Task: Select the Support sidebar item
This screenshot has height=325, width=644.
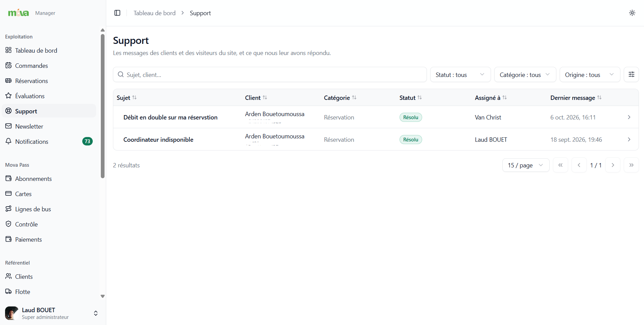Action: pos(49,111)
